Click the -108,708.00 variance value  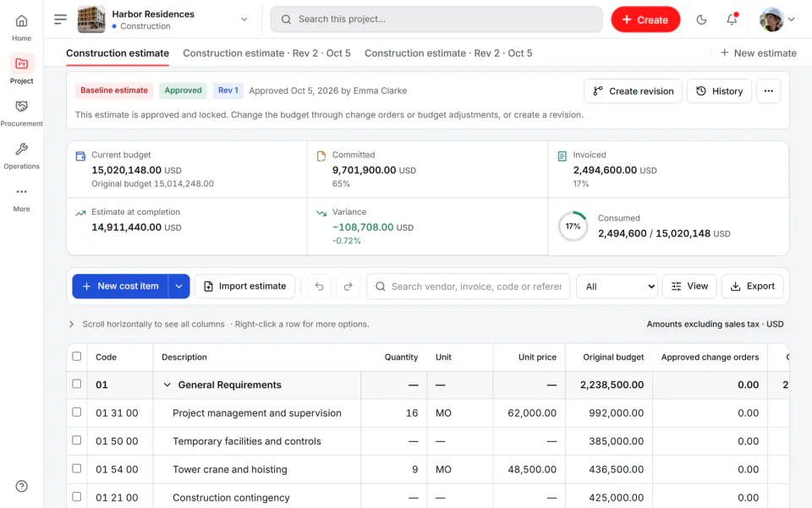(363, 227)
